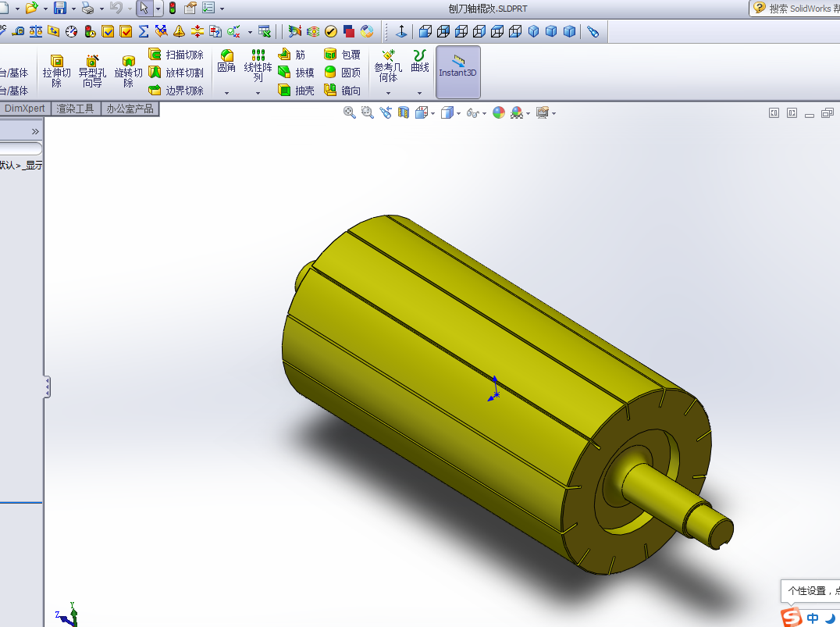Toggle Sogou Chinese mode 中 indicator
This screenshot has width=840, height=627.
[813, 618]
